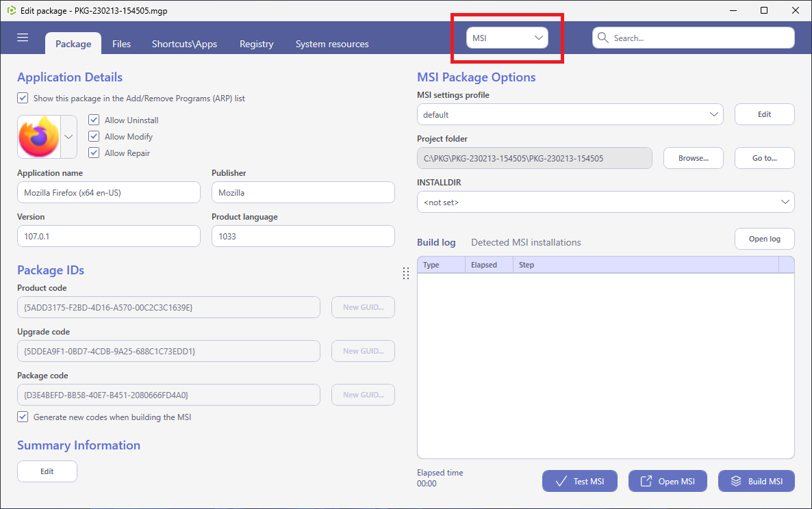Click the search magnifier icon
The image size is (812, 509).
pos(602,38)
